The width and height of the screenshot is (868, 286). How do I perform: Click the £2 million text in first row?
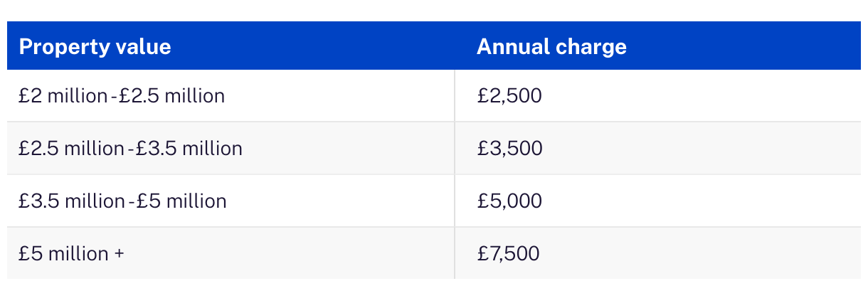pyautogui.click(x=63, y=95)
